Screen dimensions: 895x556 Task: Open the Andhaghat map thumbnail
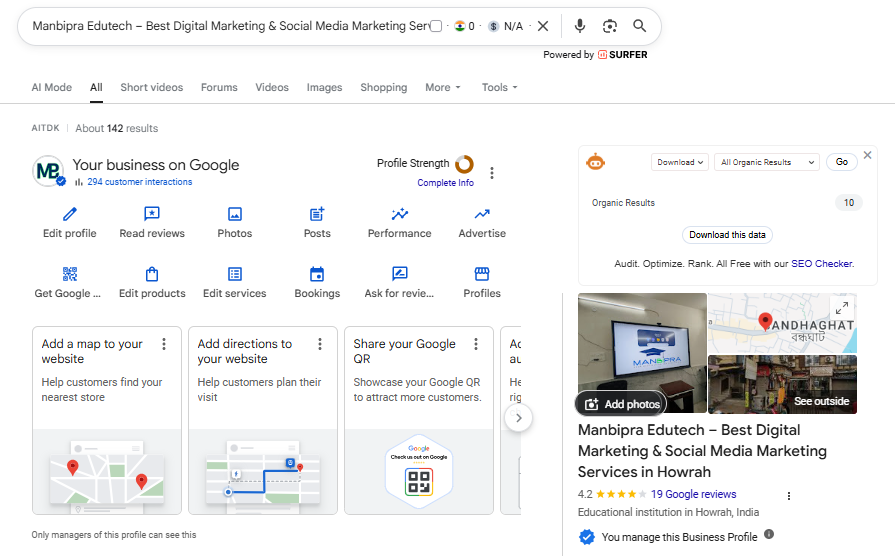coord(782,323)
